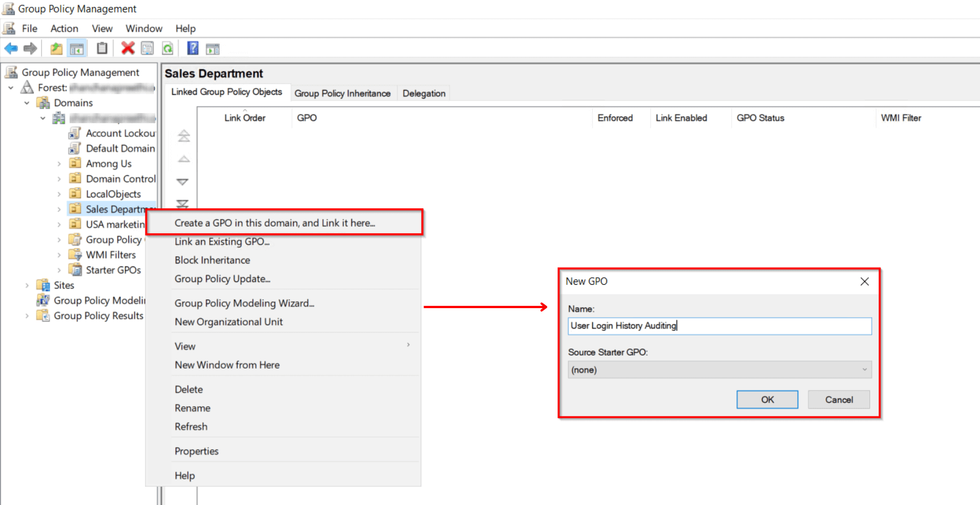Viewport: 980px width, 505px height.
Task: Click the blue Back arrow in toolbar
Action: pyautogui.click(x=11, y=49)
